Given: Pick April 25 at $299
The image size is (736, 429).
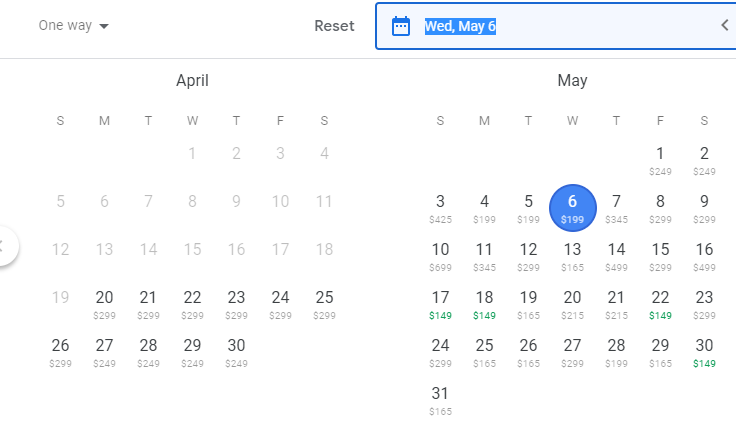Looking at the screenshot, I should pos(324,302).
